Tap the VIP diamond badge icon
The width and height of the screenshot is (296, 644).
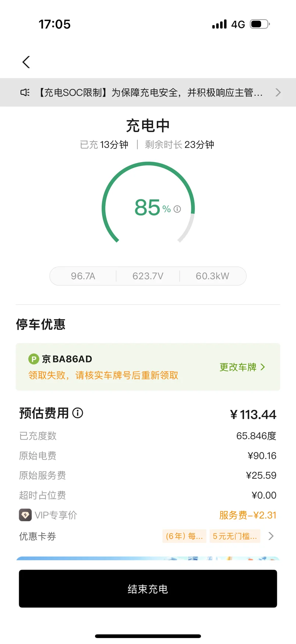click(x=25, y=515)
